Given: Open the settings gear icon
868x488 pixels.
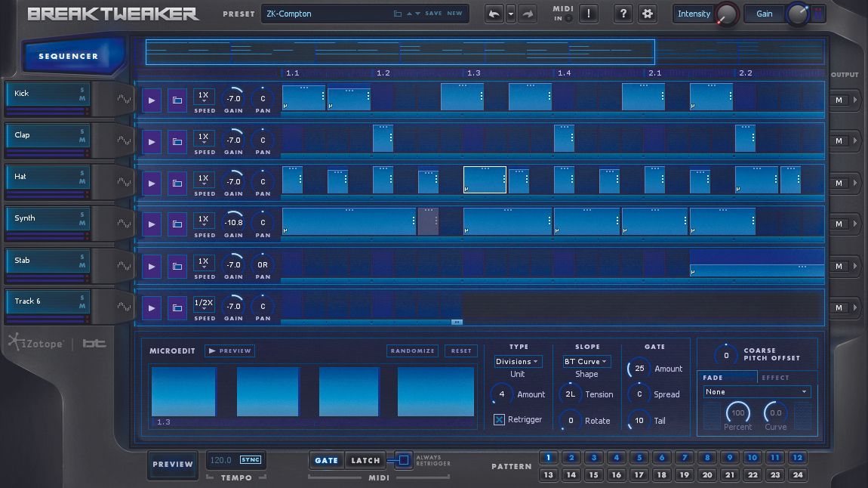Looking at the screenshot, I should pyautogui.click(x=647, y=14).
